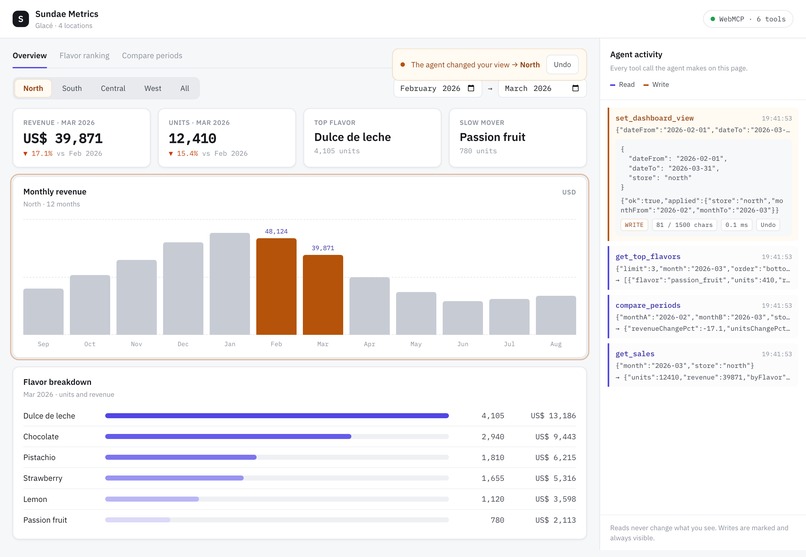Expand the get_top_flavors activity entry

(703, 268)
